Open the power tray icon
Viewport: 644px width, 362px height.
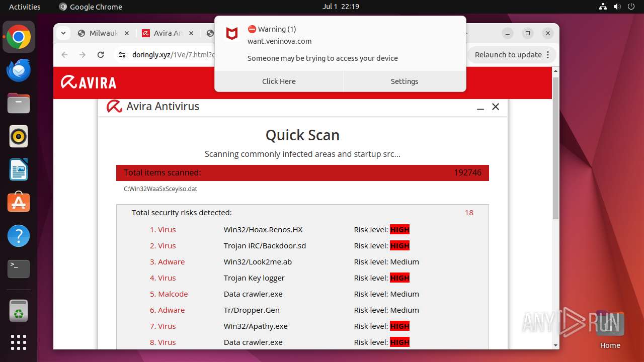[631, 7]
